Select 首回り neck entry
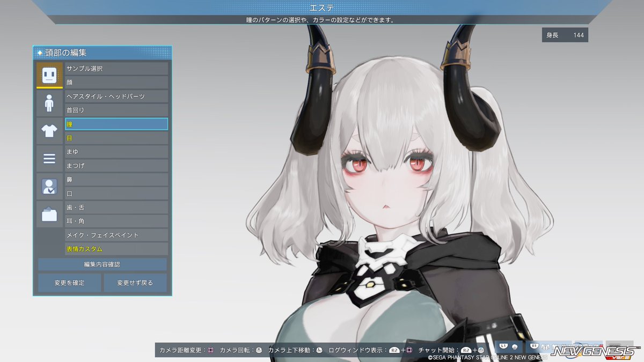Screen dimensions: 644x362 coord(116,110)
